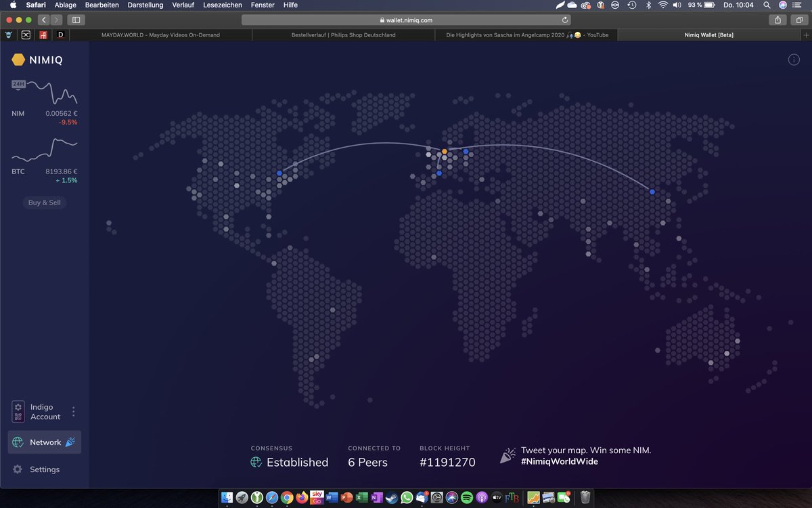Click the Buy & Sell button
This screenshot has width=812, height=508.
[45, 203]
